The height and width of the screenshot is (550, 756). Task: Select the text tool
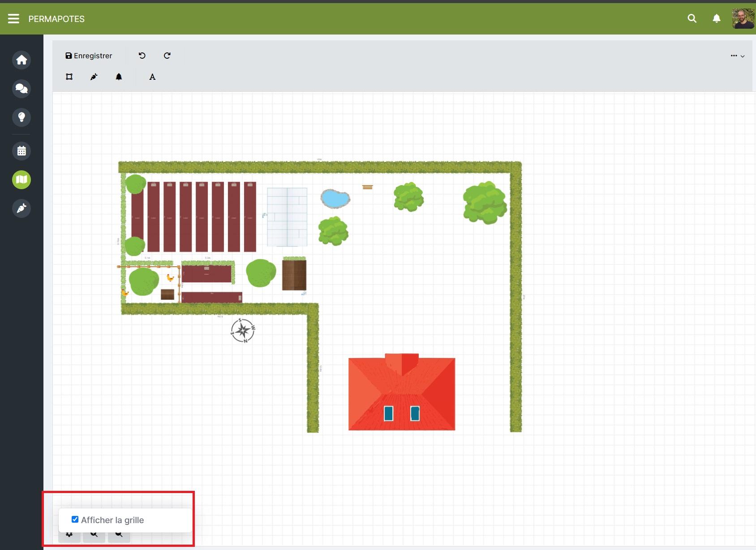tap(152, 77)
